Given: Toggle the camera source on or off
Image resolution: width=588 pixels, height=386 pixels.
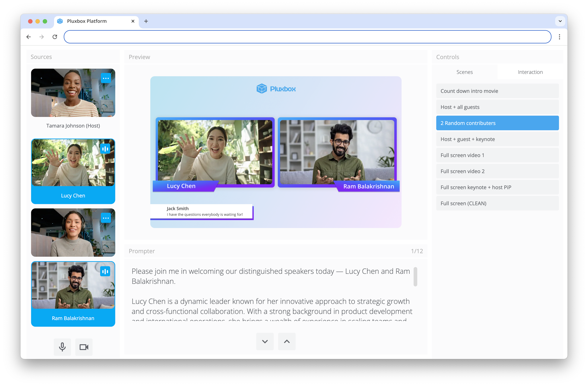Looking at the screenshot, I should tap(84, 347).
